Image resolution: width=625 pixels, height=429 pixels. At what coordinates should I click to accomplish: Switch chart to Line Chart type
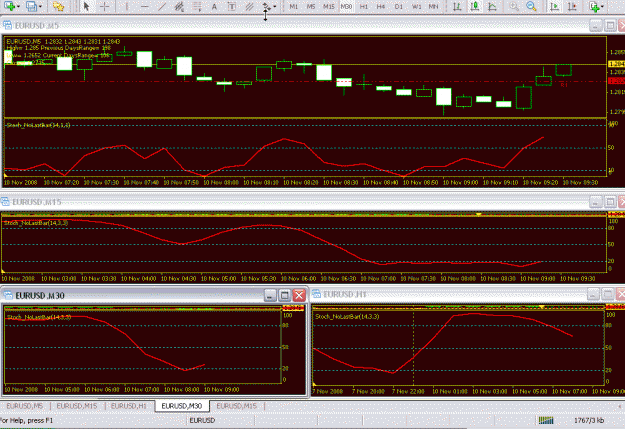(x=492, y=6)
